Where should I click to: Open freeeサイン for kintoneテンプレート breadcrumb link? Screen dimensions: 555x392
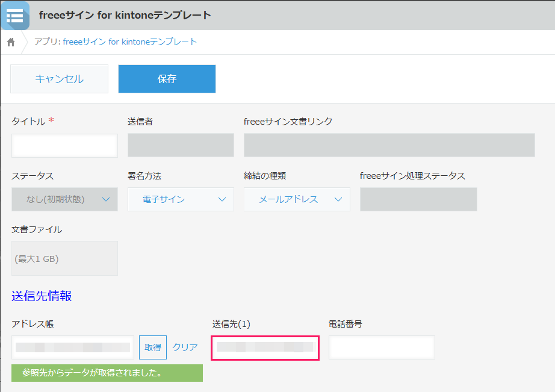point(129,42)
